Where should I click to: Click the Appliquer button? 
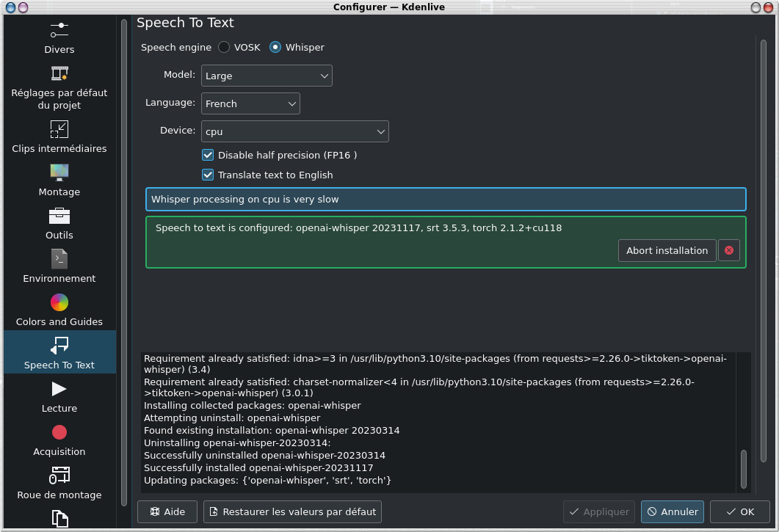[x=598, y=511]
